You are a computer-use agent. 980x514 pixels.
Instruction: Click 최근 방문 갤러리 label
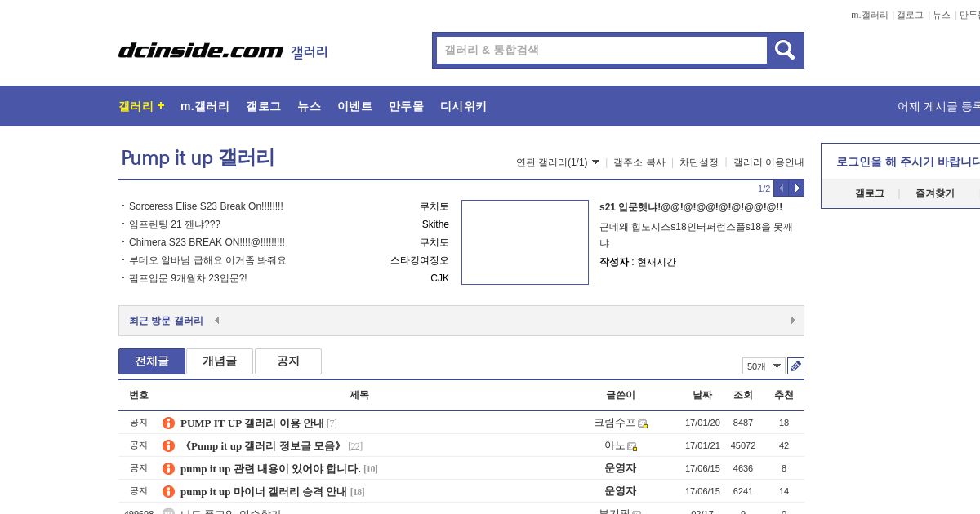coord(166,321)
